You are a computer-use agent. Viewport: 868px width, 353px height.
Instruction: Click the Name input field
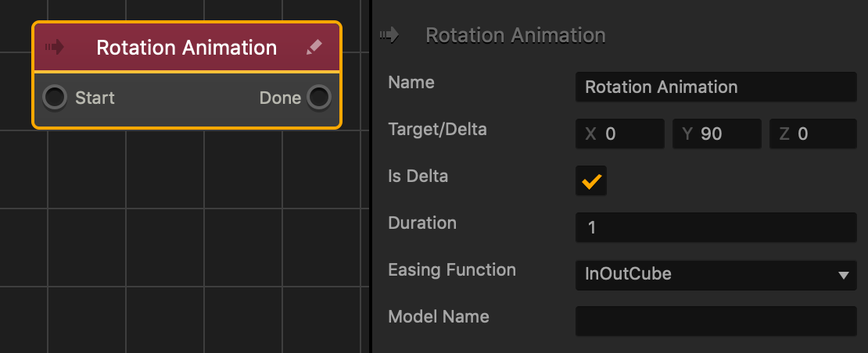click(x=716, y=87)
